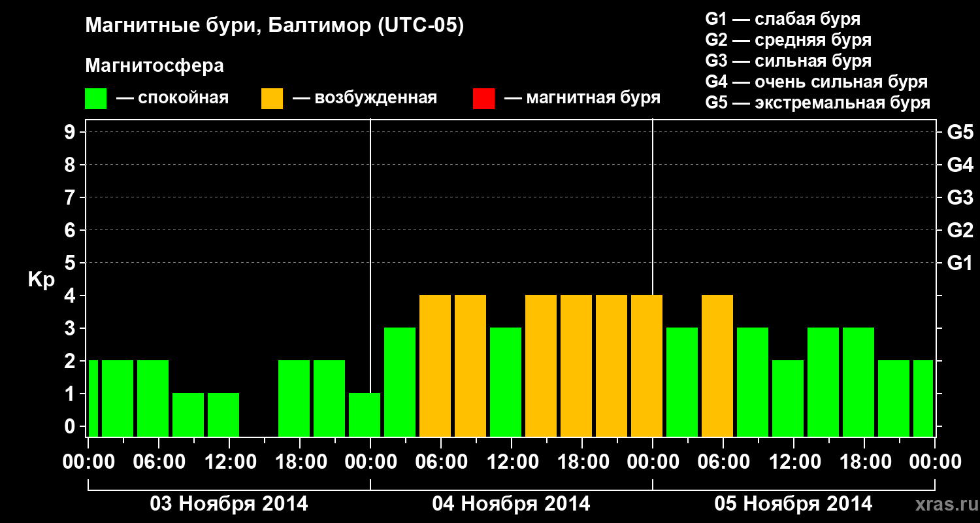Click the '18:00' time label under 03 Ноября
The width and height of the screenshot is (980, 523).
[300, 462]
